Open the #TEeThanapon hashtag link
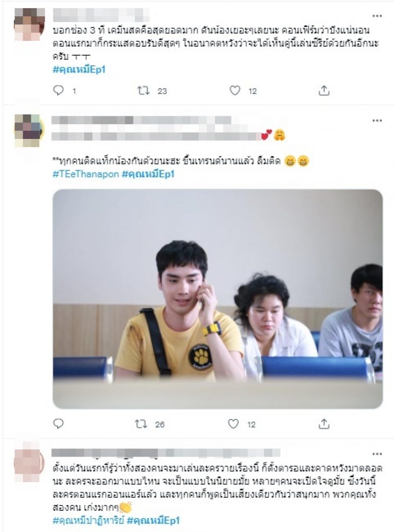Screen dimensions: 394x532 (x=86, y=174)
